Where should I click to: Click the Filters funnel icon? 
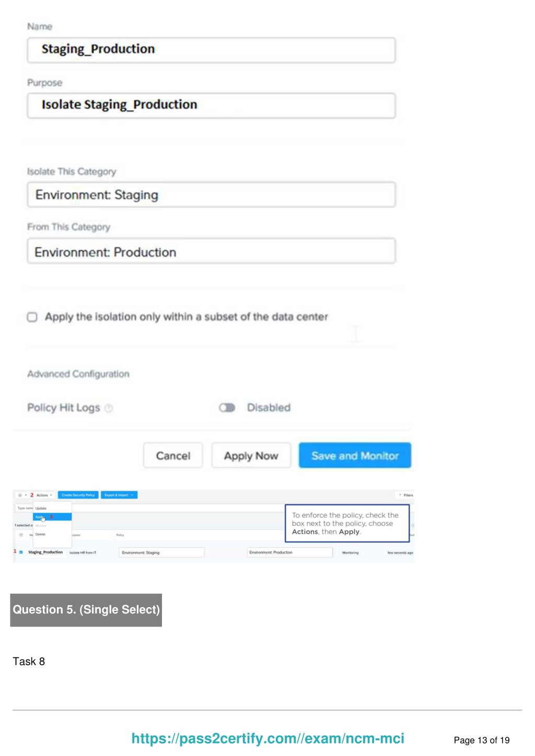(400, 495)
